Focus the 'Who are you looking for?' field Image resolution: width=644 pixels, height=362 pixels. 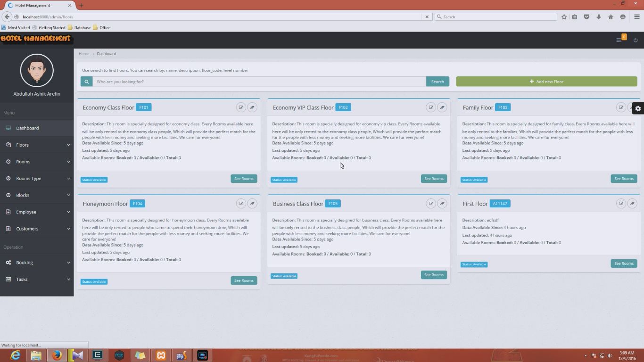point(259,82)
